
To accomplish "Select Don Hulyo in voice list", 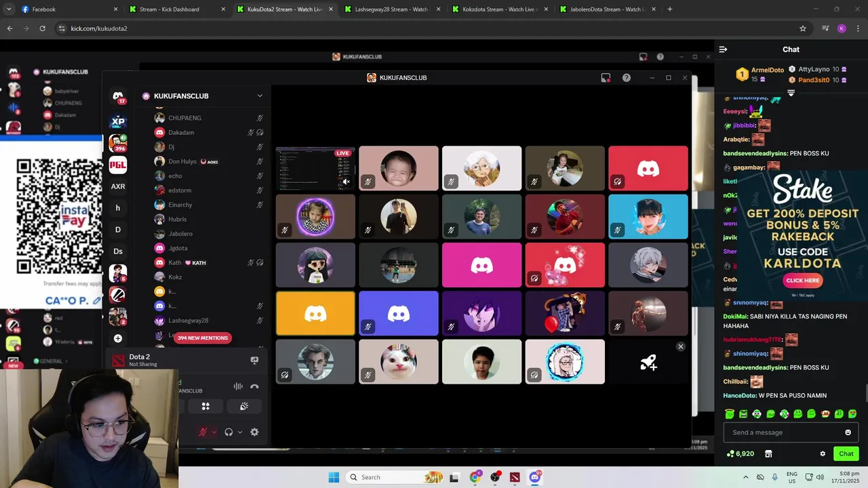I will (x=208, y=161).
